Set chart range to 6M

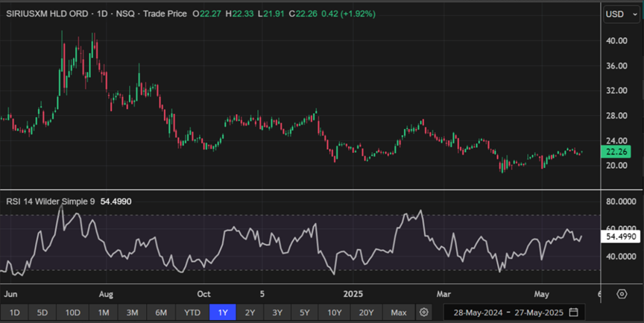click(160, 312)
